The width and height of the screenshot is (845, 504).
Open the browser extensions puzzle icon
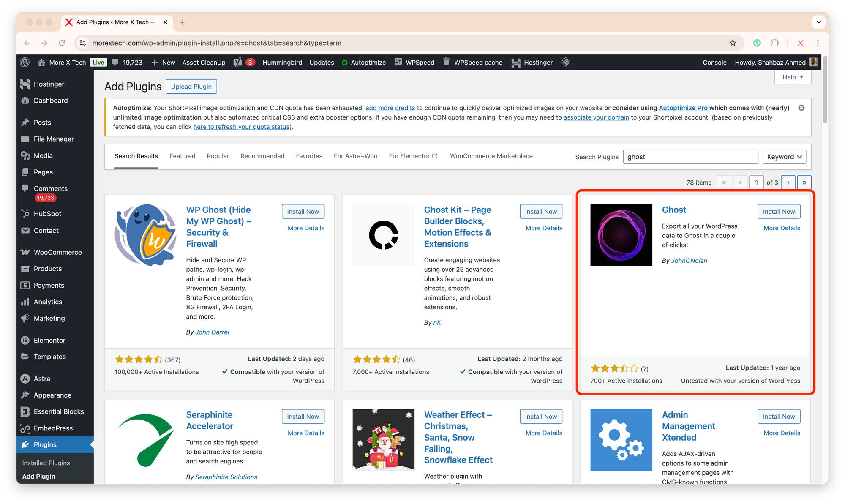(x=774, y=43)
